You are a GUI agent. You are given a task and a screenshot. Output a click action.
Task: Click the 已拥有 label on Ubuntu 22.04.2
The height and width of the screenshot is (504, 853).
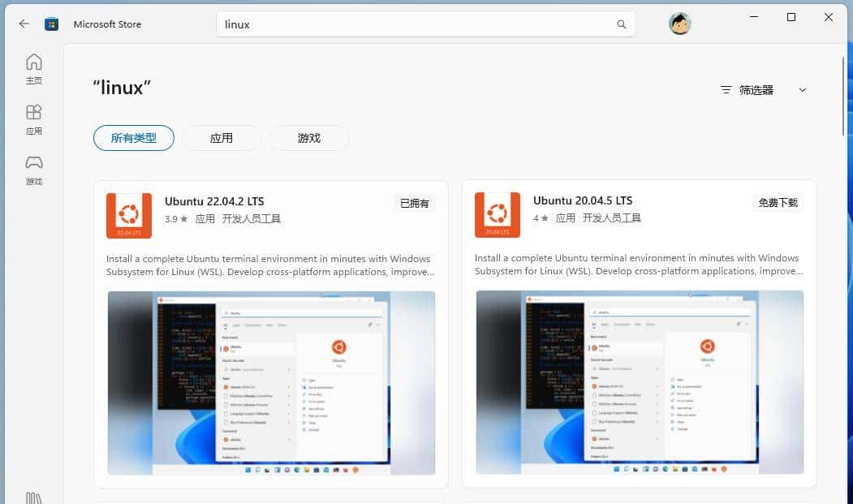414,203
